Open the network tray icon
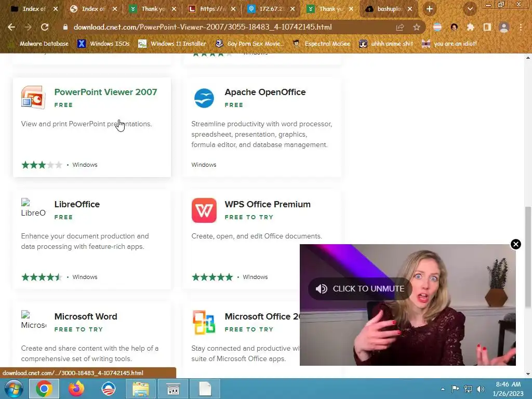The height and width of the screenshot is (399, 532). (x=468, y=389)
